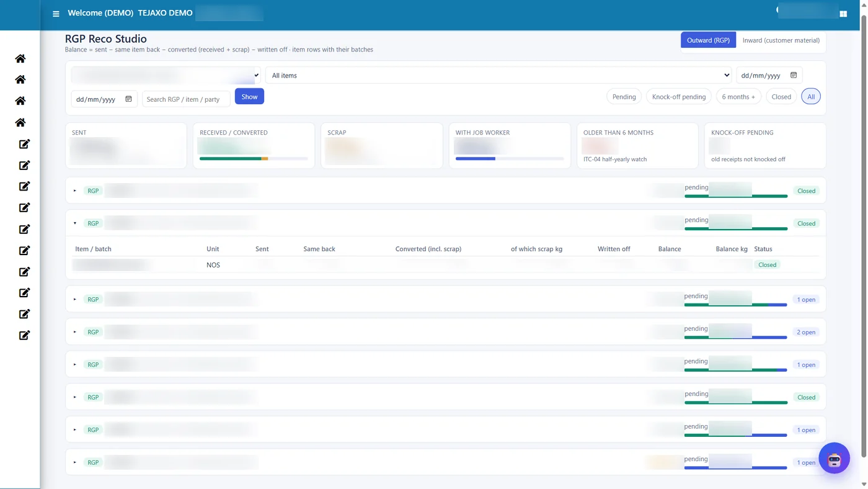Image resolution: width=868 pixels, height=489 pixels.
Task: Click the Older Than 6 Months card
Action: [x=637, y=145]
